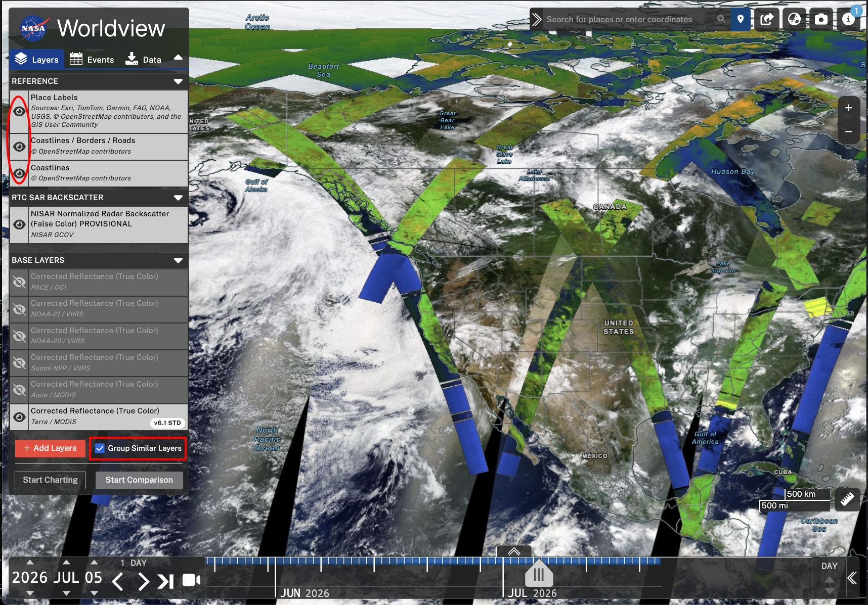Collapse the timeline with the double chevron
The height and width of the screenshot is (605, 868).
coord(852,578)
